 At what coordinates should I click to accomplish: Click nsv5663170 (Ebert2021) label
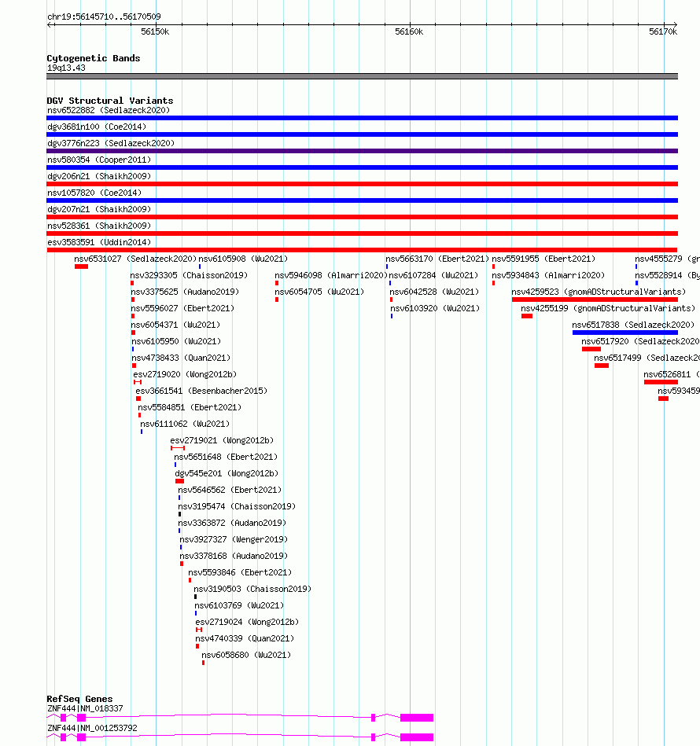click(437, 259)
